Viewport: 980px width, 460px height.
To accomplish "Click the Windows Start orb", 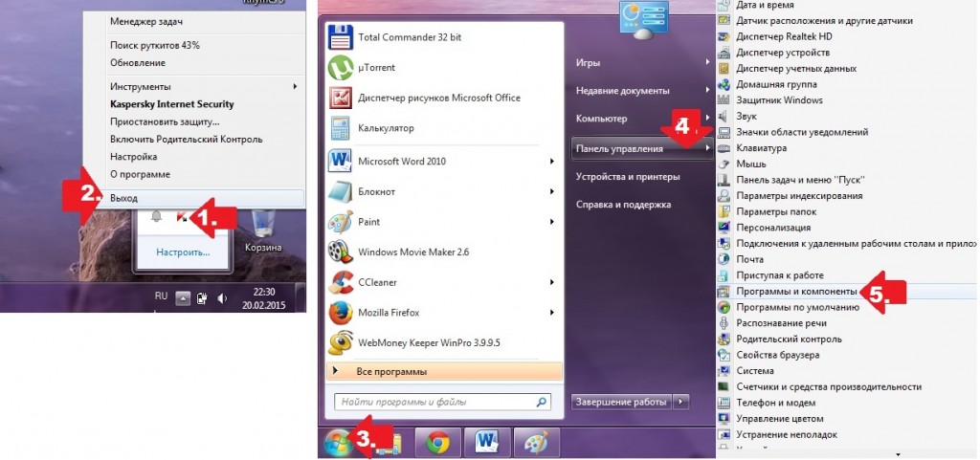I will click(338, 443).
